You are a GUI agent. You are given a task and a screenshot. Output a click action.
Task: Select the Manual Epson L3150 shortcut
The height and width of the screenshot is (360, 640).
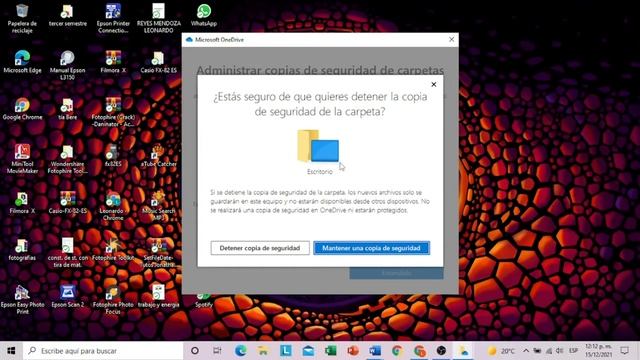click(x=68, y=65)
